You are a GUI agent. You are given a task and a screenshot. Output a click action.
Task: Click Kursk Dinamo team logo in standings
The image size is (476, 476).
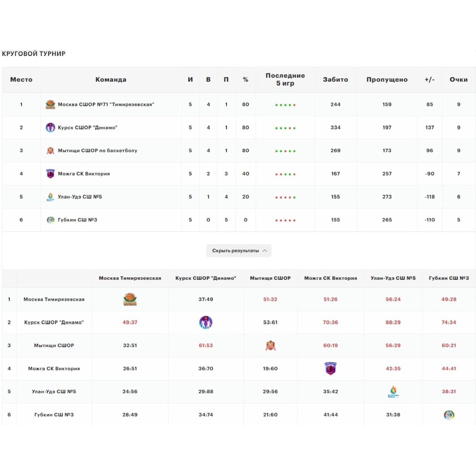(50, 127)
